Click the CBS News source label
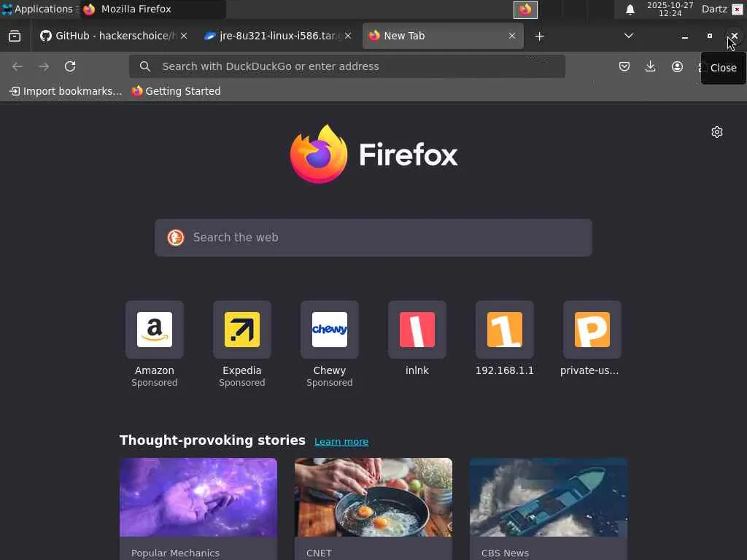The width and height of the screenshot is (747, 560). click(505, 553)
